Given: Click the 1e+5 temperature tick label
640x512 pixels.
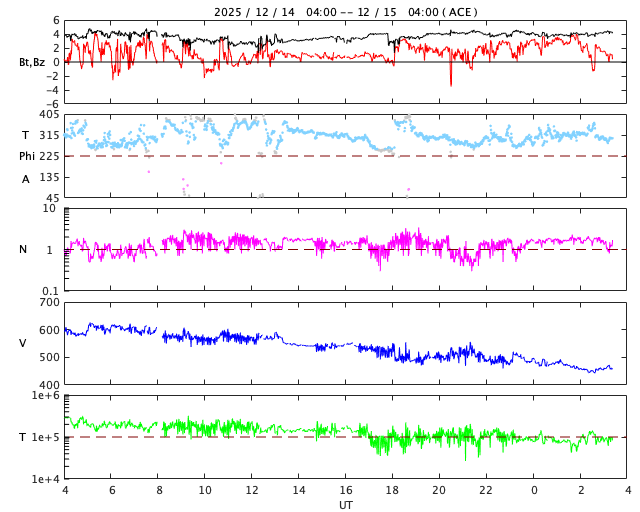Looking at the screenshot, I should click(x=45, y=437).
